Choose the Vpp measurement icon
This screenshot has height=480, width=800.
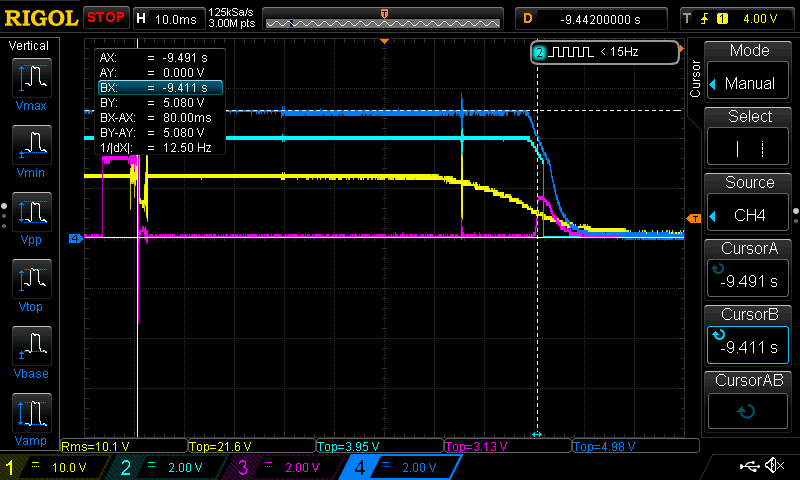pyautogui.click(x=32, y=212)
